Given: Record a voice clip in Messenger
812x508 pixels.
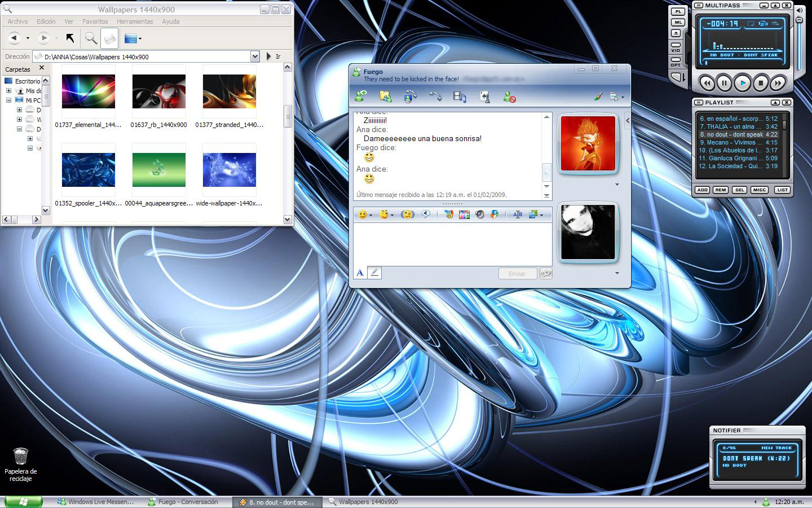Looking at the screenshot, I should pyautogui.click(x=426, y=214).
